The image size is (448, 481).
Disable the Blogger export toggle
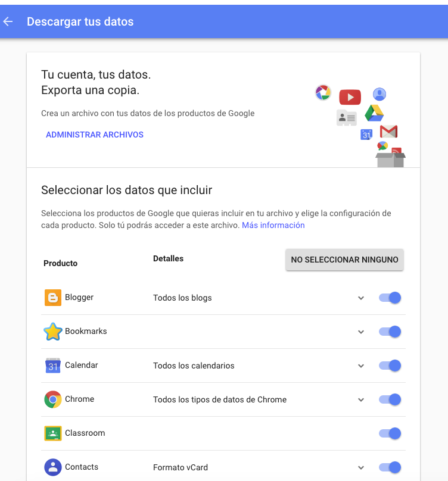[x=390, y=298]
